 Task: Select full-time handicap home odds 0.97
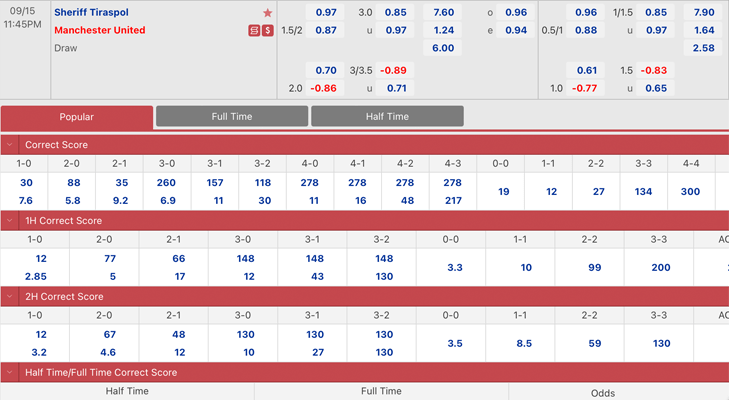point(325,13)
